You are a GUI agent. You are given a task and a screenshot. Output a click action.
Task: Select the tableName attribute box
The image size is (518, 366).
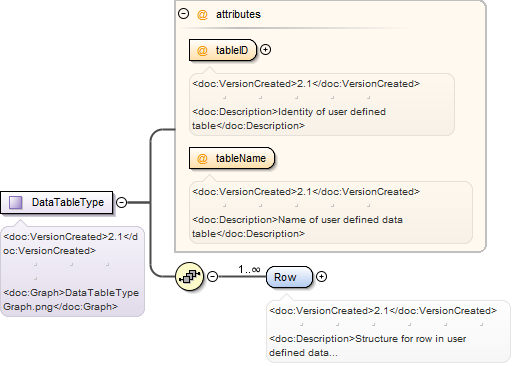pyautogui.click(x=232, y=158)
